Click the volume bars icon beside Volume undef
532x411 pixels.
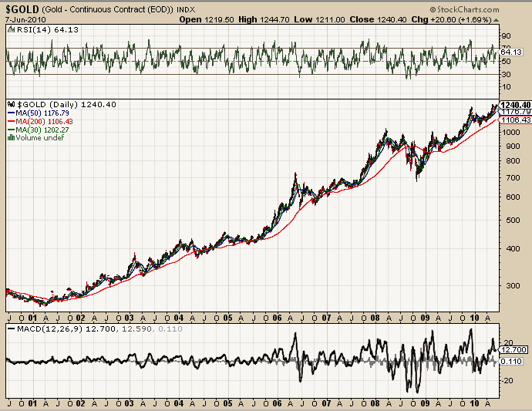(x=12, y=137)
